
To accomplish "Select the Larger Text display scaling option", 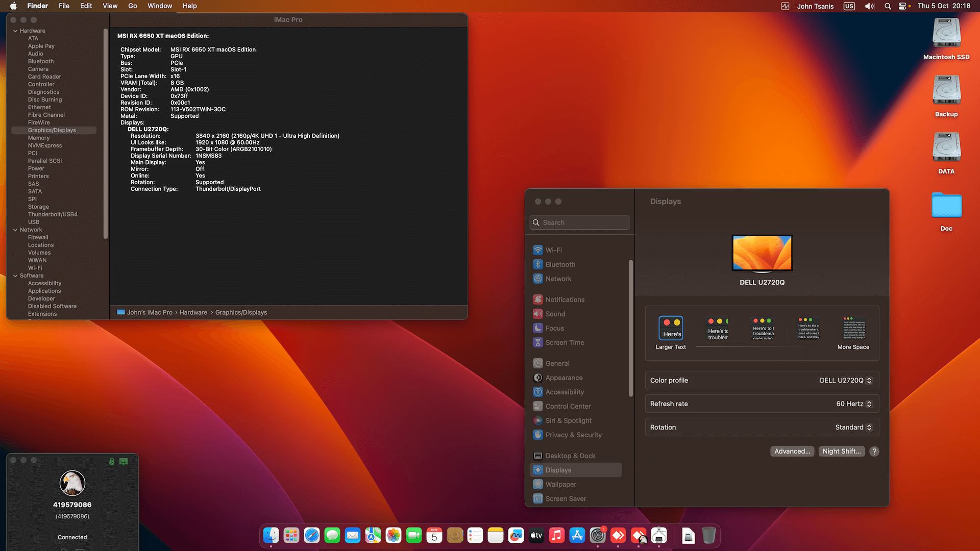I will point(671,329).
